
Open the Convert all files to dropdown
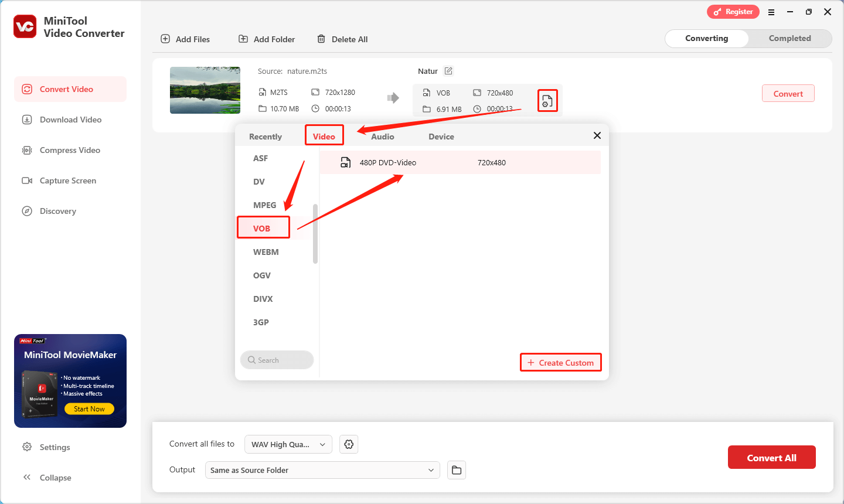click(288, 444)
